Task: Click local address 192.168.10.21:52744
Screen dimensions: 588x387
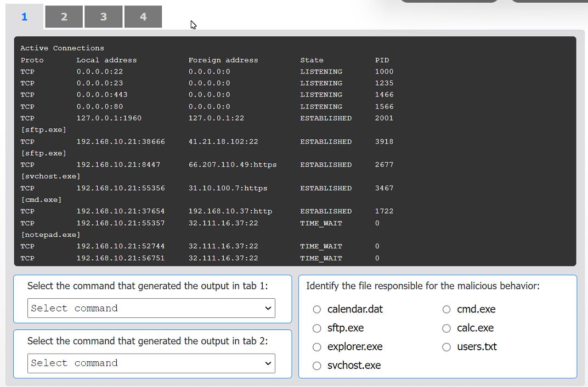Action: [x=121, y=246]
